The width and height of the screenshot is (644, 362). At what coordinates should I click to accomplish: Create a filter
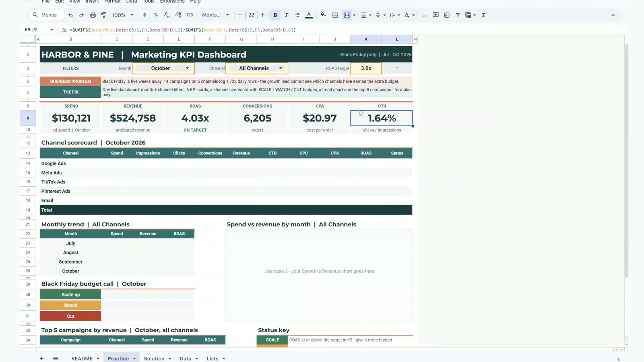458,15
